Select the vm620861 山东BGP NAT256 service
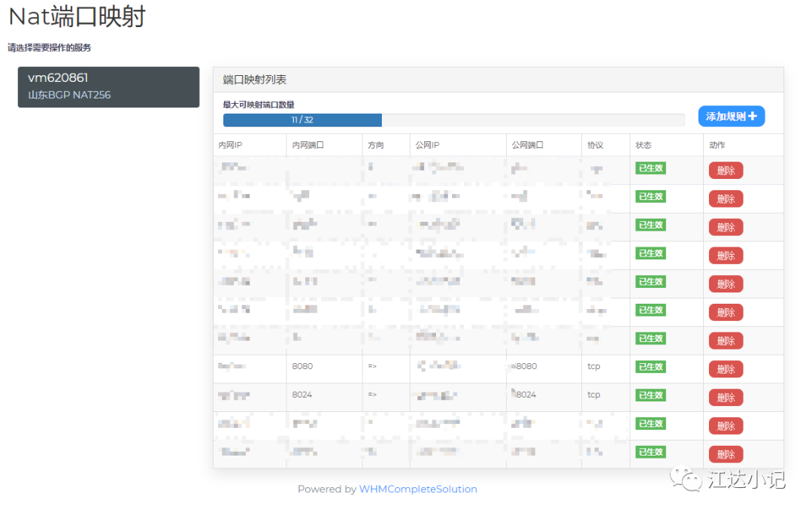 pyautogui.click(x=109, y=87)
